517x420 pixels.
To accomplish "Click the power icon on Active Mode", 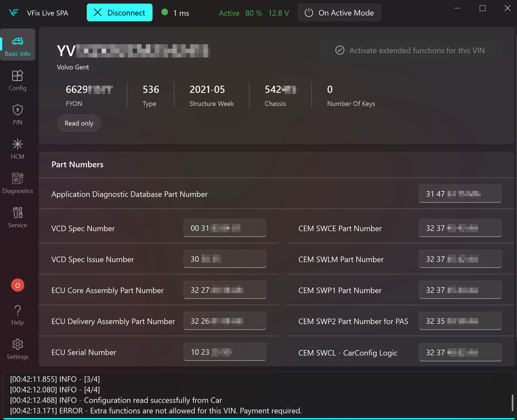I will [309, 13].
